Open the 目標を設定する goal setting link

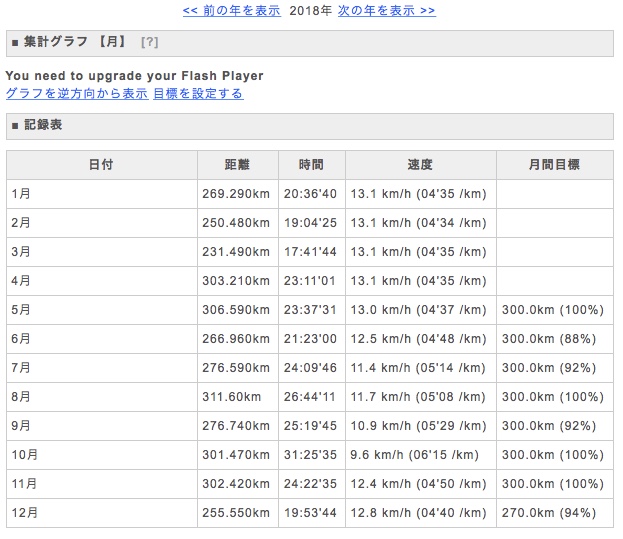click(198, 93)
